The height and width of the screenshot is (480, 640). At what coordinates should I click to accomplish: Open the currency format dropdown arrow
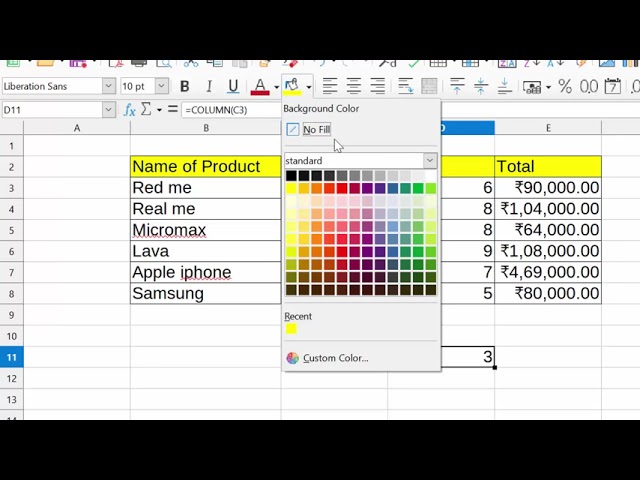pyautogui.click(x=548, y=87)
